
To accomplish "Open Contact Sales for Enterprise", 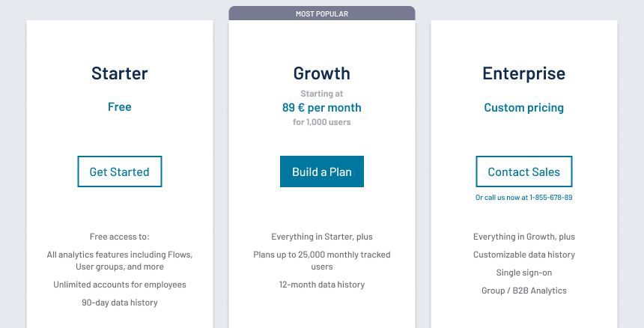I will click(523, 171).
